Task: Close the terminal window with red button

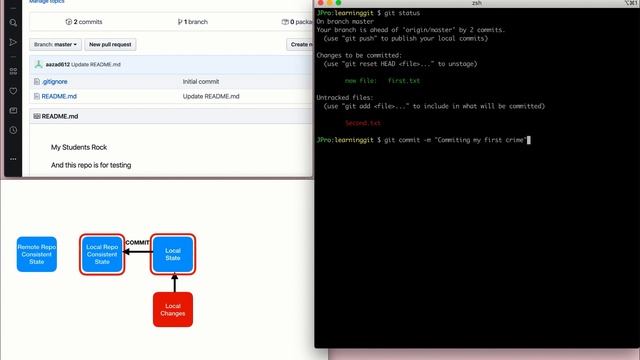Action: 321,3
